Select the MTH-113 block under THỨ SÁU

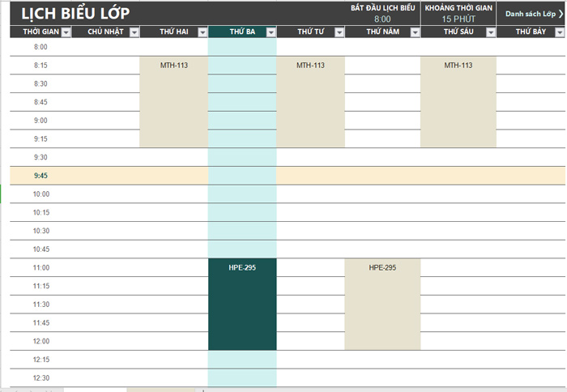(x=458, y=101)
